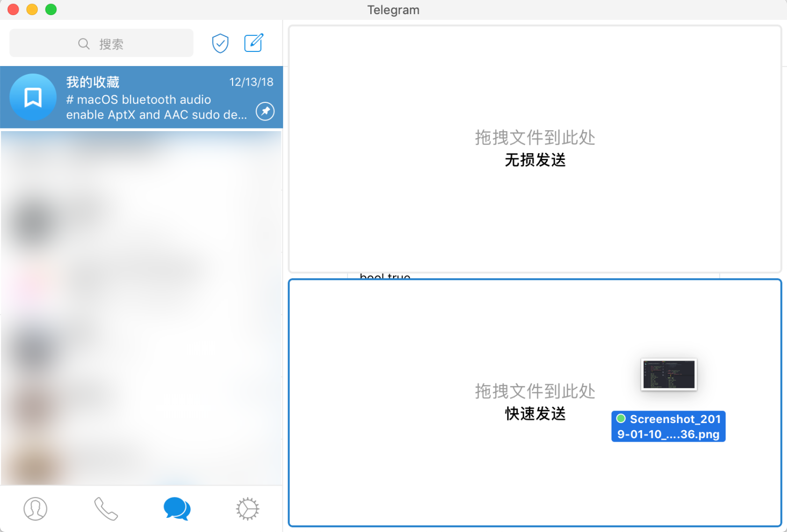Open the Calls phone tab icon
This screenshot has width=787, height=532.
click(106, 509)
